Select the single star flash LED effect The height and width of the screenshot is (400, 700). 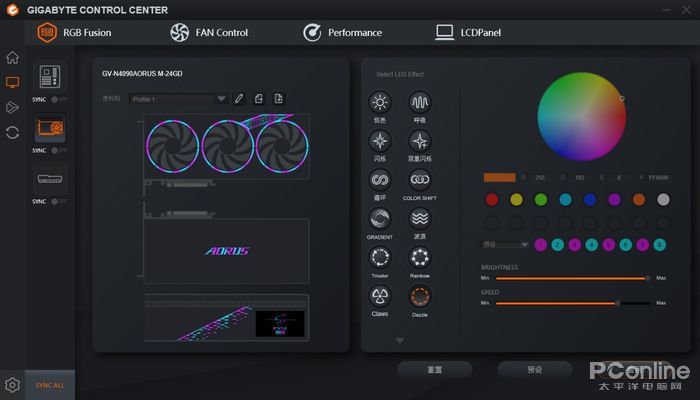pyautogui.click(x=380, y=141)
